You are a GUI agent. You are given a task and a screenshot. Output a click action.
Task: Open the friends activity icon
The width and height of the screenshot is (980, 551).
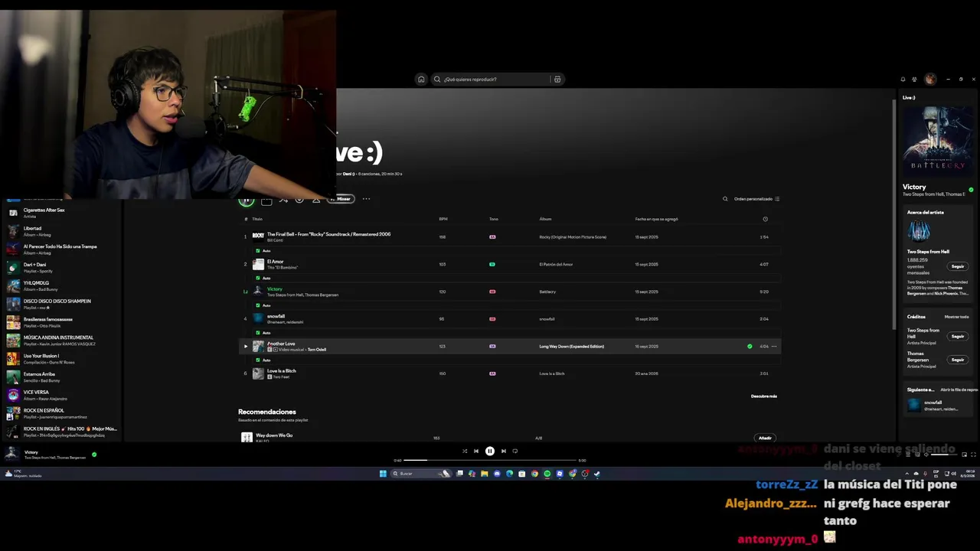[x=914, y=80]
